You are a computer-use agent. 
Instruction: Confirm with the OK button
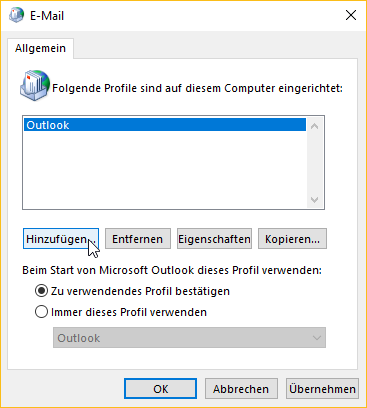161,389
